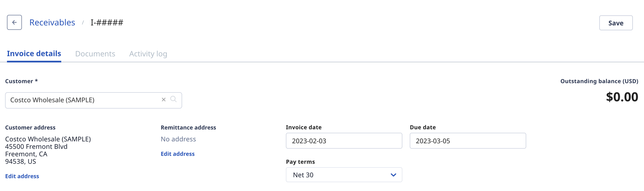
Task: Open the Receivables breadcrumb link
Action: click(52, 23)
